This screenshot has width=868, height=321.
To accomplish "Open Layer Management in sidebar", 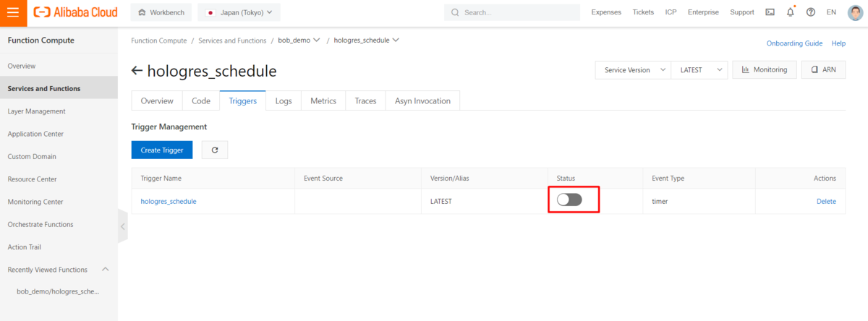I will (x=59, y=111).
